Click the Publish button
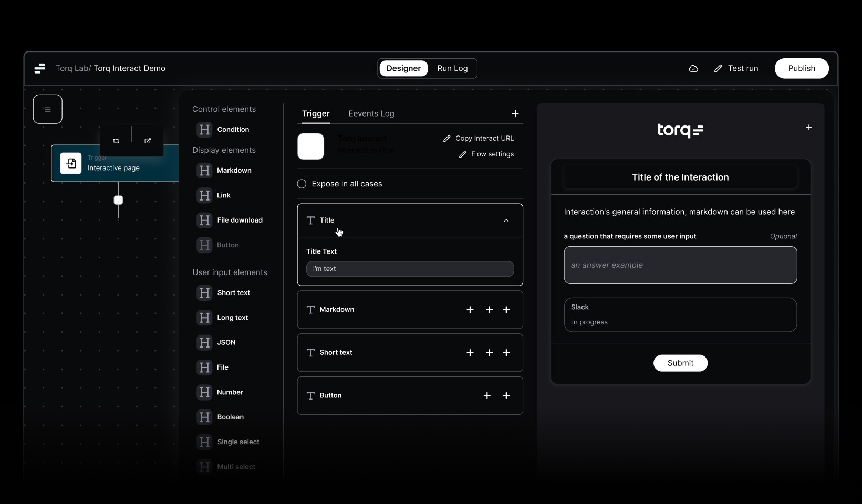 (802, 68)
